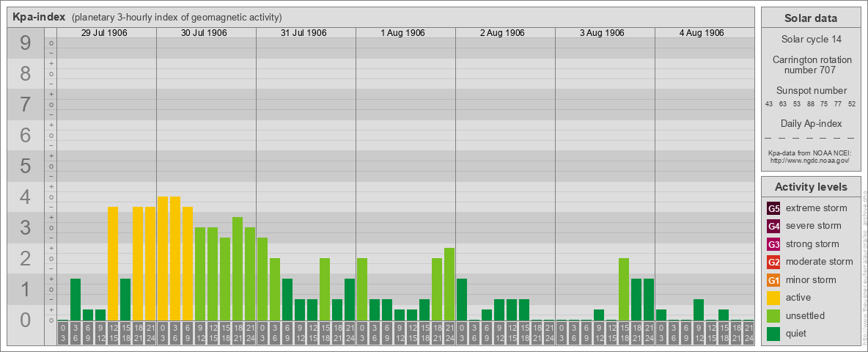Screen dimensions: 868x352
Task: Click the green 3-6h bar on 29 Jul
Action: point(76,300)
